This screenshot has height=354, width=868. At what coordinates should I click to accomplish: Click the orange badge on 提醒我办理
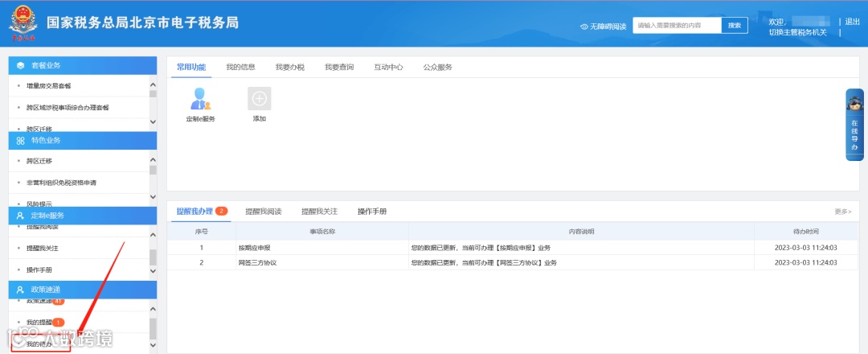[222, 211]
